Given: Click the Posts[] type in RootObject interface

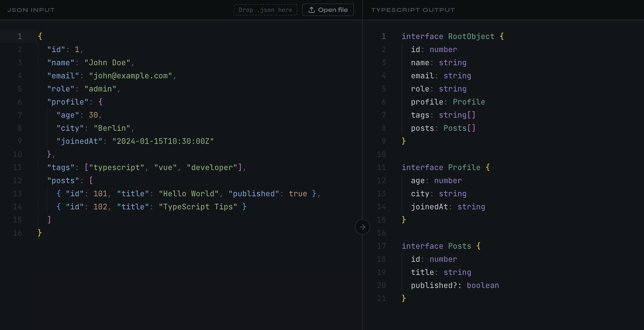Looking at the screenshot, I should [x=459, y=128].
